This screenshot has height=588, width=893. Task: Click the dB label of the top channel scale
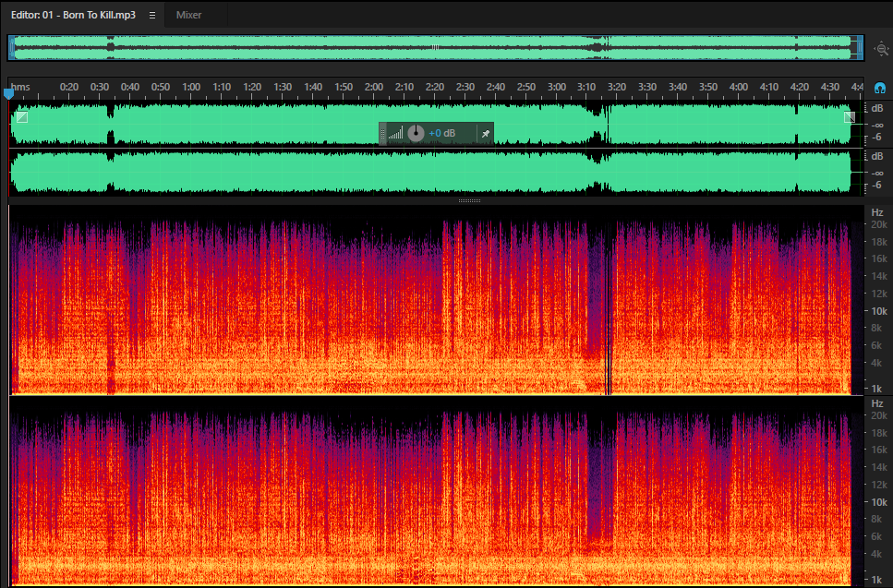[x=877, y=108]
